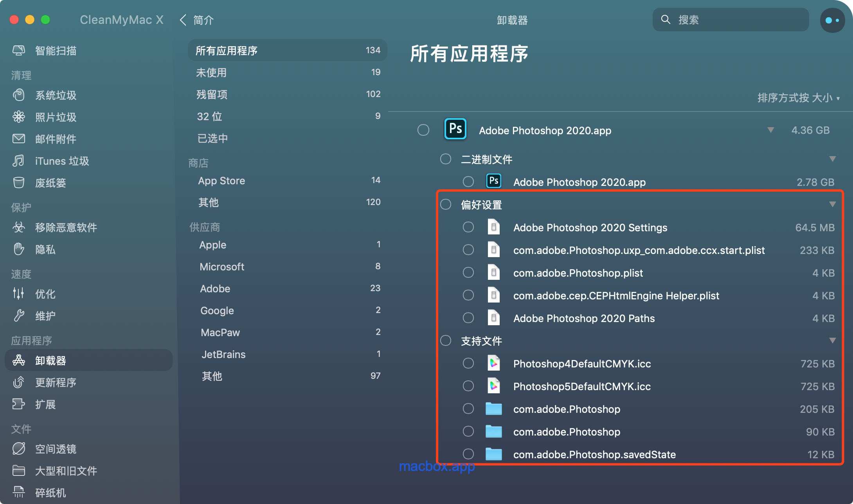This screenshot has height=504, width=853.
Task: Select 未使用 filter category
Action: pyautogui.click(x=287, y=72)
